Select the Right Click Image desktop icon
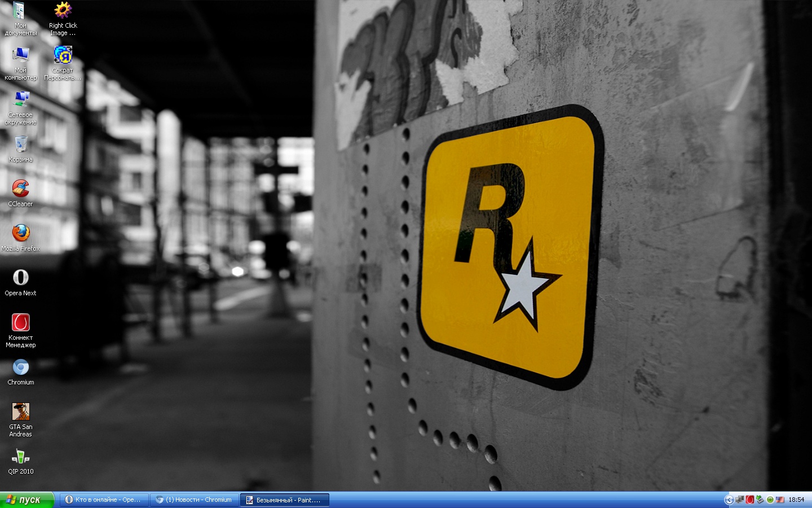This screenshot has width=812, height=508. click(x=63, y=19)
